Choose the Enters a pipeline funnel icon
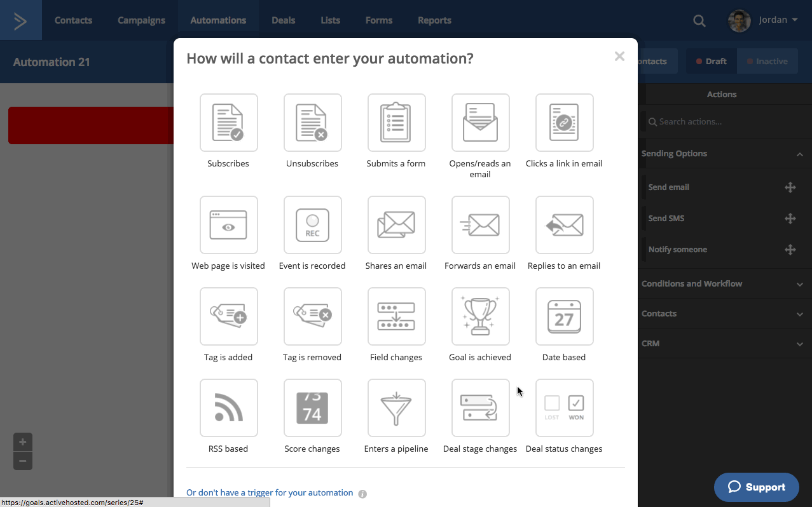Screen dimensions: 812x507 [396, 408]
